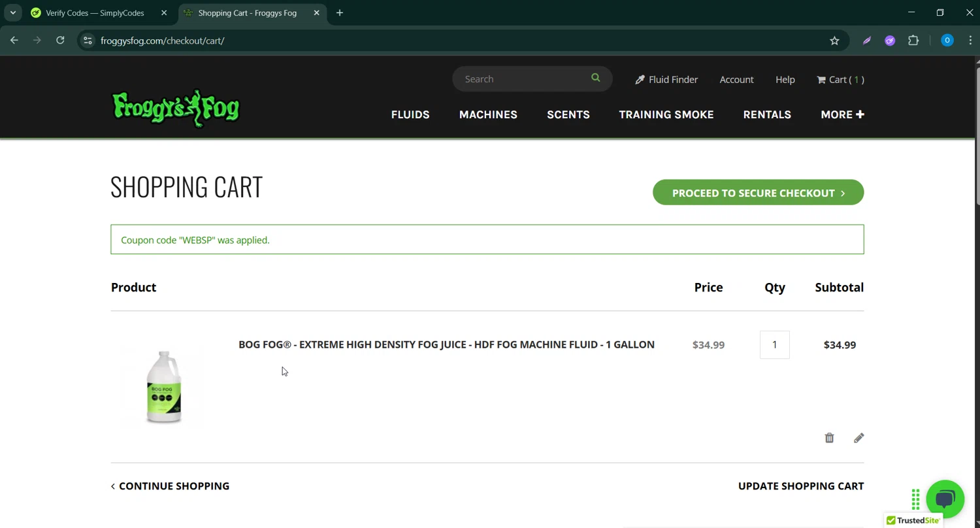
Task: Open the Chrome three-dot menu
Action: pos(970,41)
